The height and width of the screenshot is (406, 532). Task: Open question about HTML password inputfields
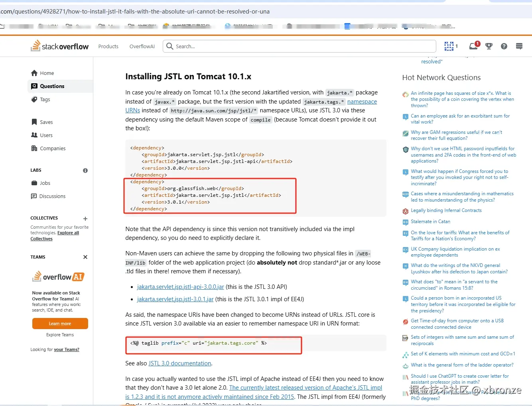pos(463,155)
